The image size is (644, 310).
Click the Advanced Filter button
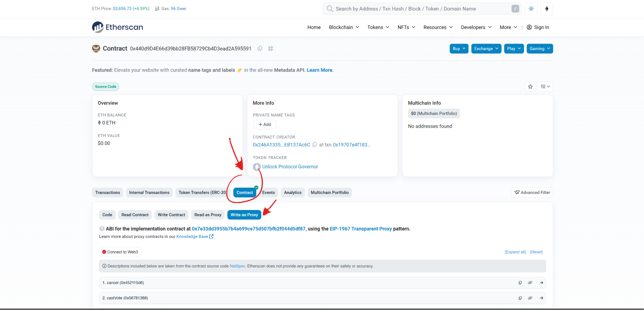[532, 193]
